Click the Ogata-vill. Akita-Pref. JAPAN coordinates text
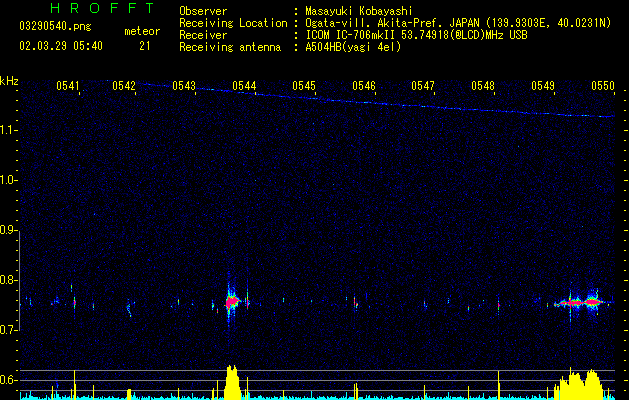Screen dimensions: 629x400 [x=458, y=23]
